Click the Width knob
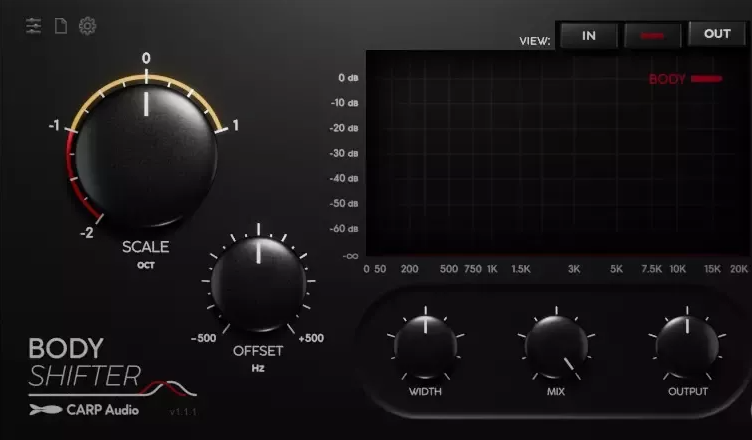The image size is (752, 440). click(425, 347)
